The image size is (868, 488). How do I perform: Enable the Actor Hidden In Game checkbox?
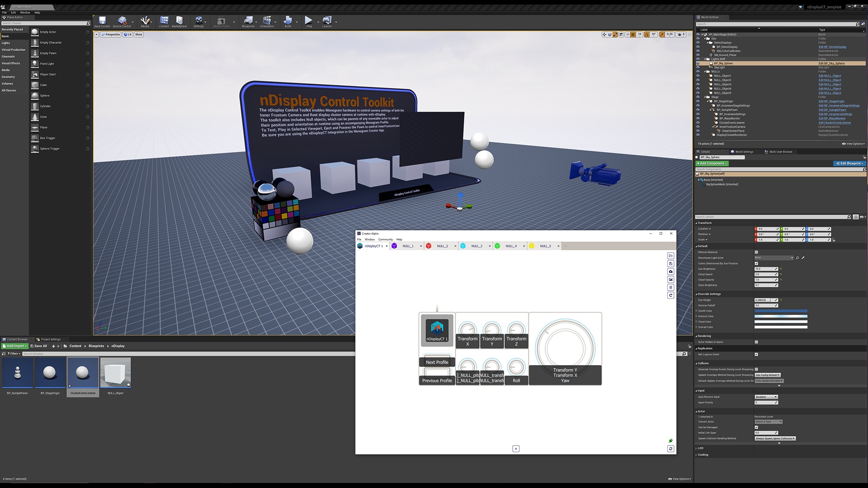tap(756, 342)
